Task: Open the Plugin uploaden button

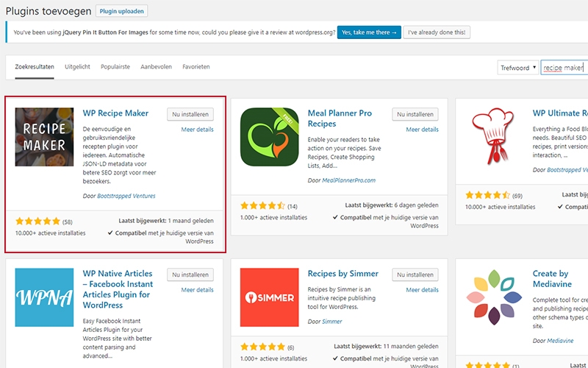Action: coord(121,11)
